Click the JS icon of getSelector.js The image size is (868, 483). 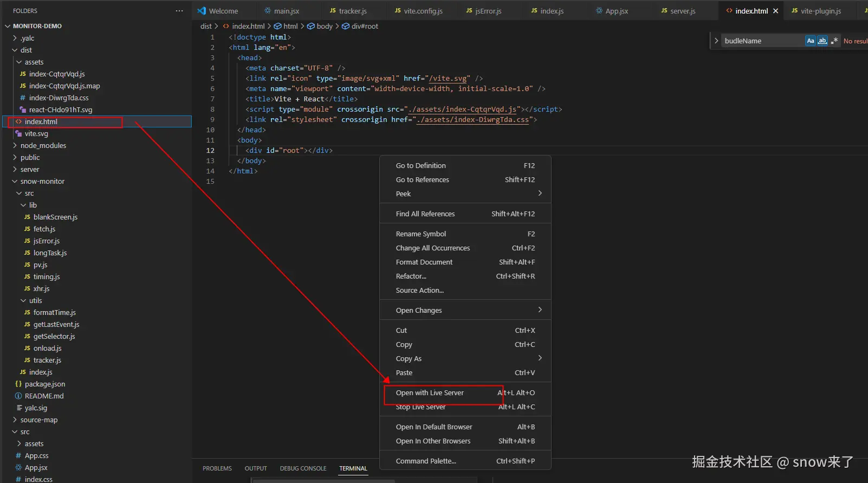click(x=27, y=336)
